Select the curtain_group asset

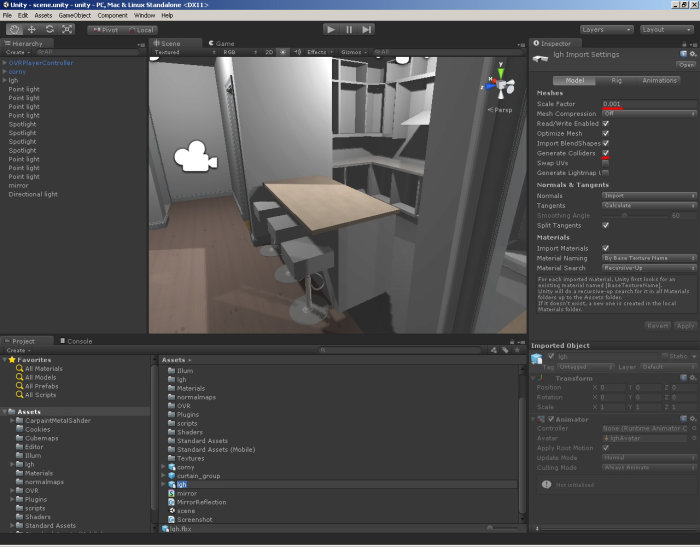198,476
